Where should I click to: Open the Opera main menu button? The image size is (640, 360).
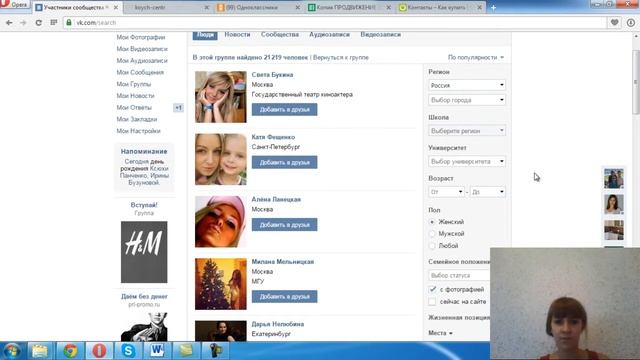14,5
